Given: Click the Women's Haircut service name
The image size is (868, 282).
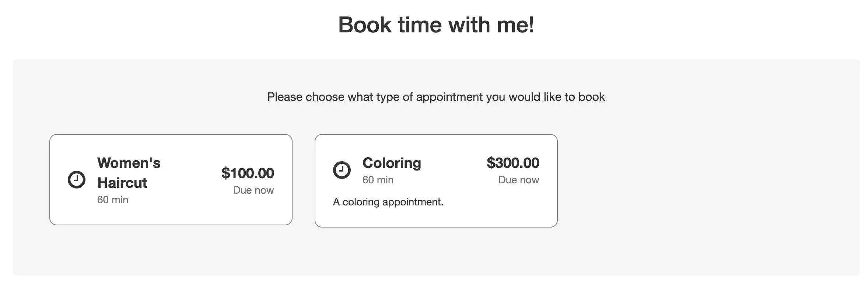Looking at the screenshot, I should pos(129,173).
